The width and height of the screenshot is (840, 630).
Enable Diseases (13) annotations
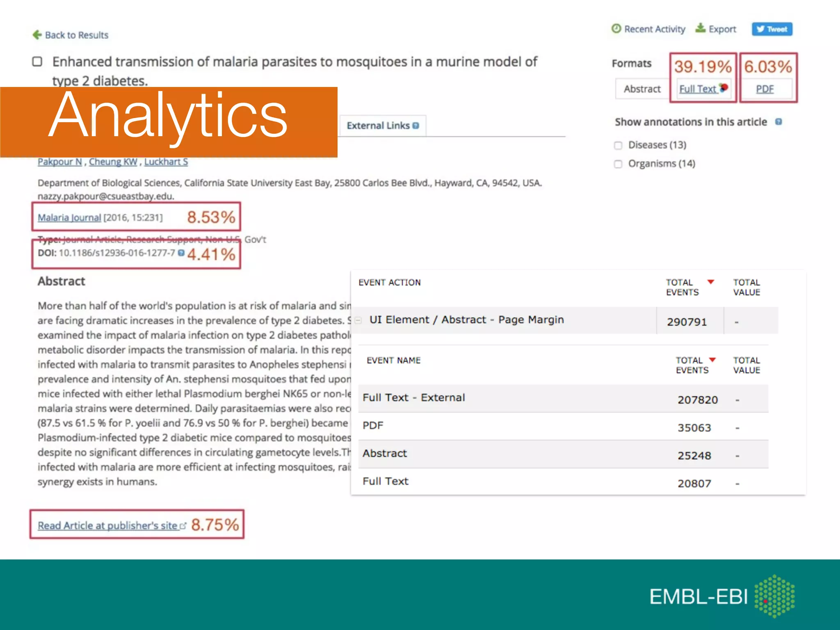618,145
